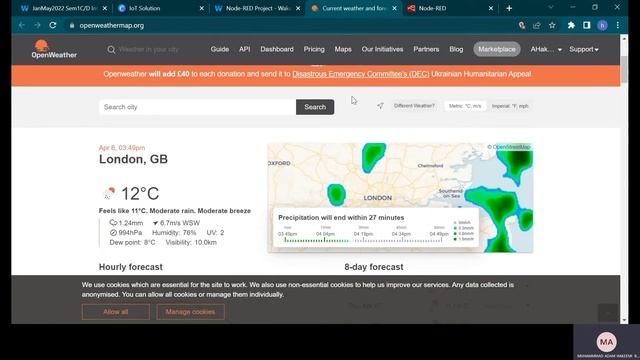Close the Current weather and forecast tab
Screen dimensions: 640x360
[394, 8]
